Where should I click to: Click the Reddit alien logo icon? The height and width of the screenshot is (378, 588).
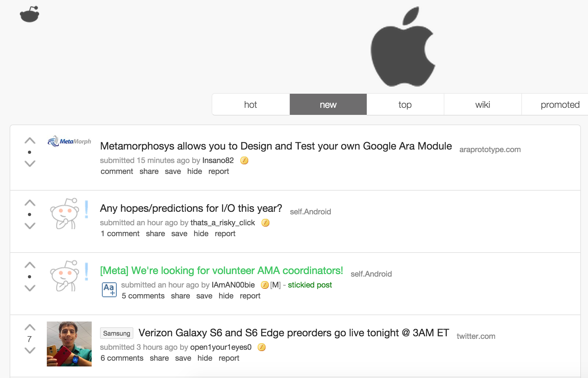tap(29, 14)
